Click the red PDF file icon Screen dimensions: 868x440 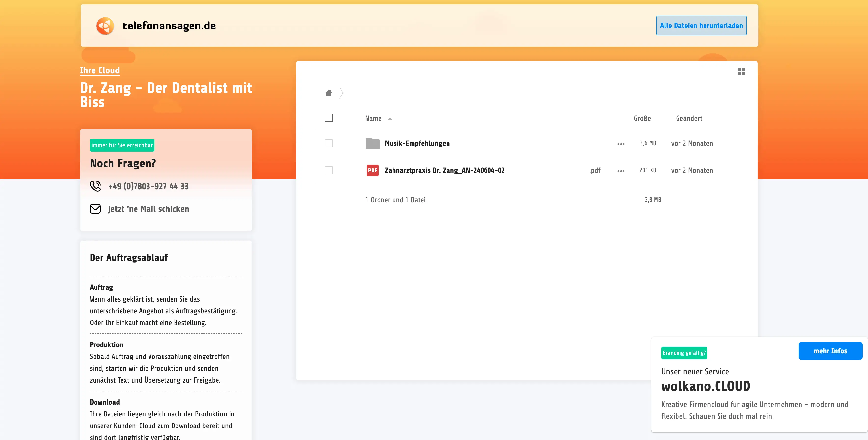pos(372,170)
